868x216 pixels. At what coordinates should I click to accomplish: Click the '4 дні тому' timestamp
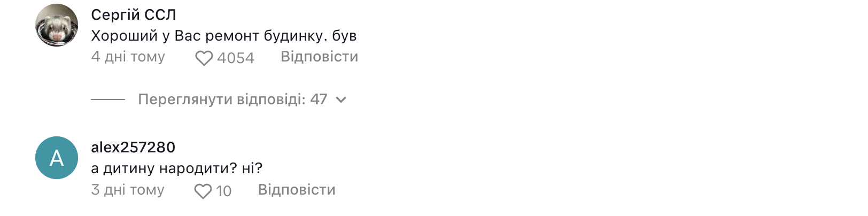[128, 57]
